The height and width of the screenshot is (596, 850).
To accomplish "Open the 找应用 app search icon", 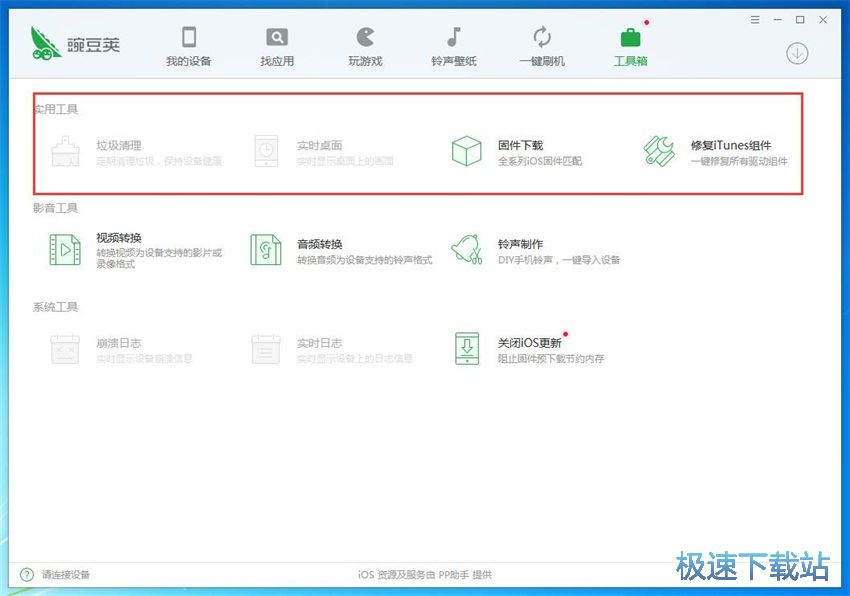I will click(277, 37).
